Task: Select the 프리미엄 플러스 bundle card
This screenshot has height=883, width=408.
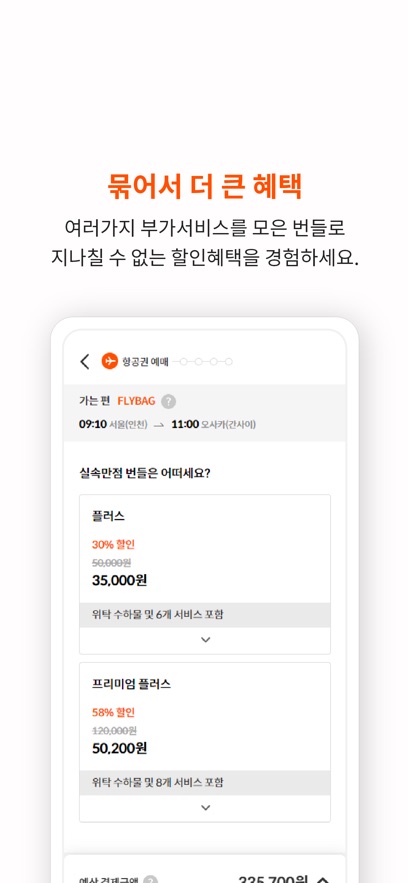Action: pyautogui.click(x=205, y=742)
